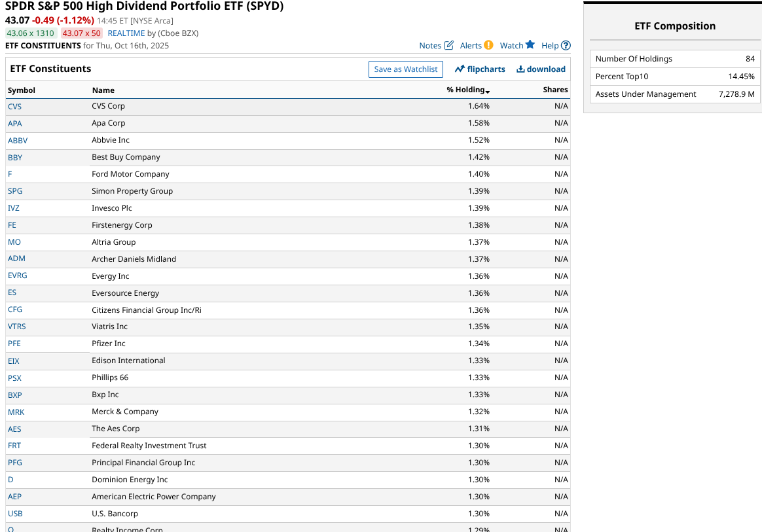Open the MO symbol link
Image resolution: width=762 pixels, height=532 pixels.
[x=14, y=242]
